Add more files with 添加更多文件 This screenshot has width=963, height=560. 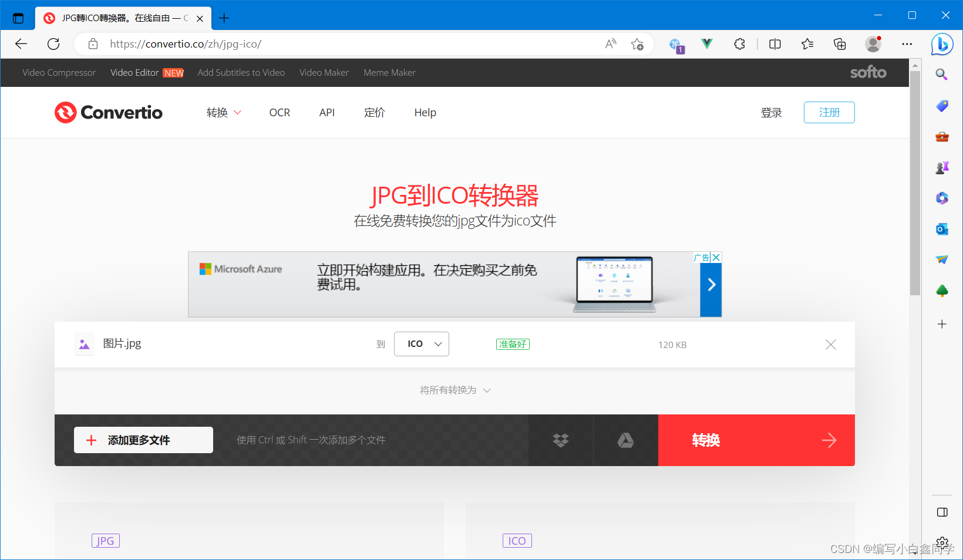143,440
